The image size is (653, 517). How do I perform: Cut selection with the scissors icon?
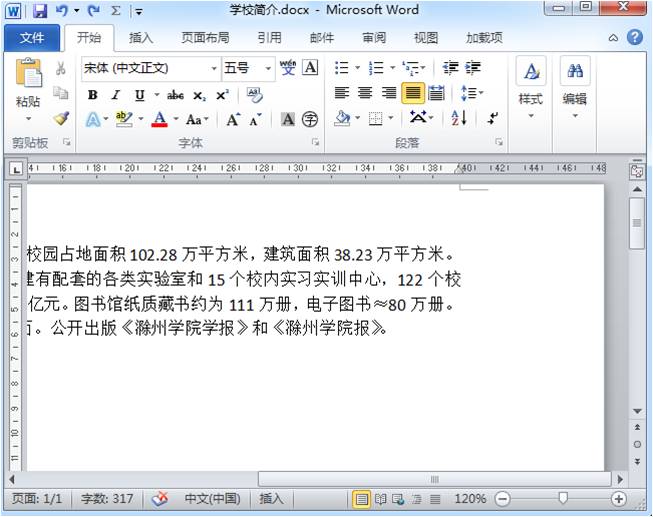tap(61, 68)
